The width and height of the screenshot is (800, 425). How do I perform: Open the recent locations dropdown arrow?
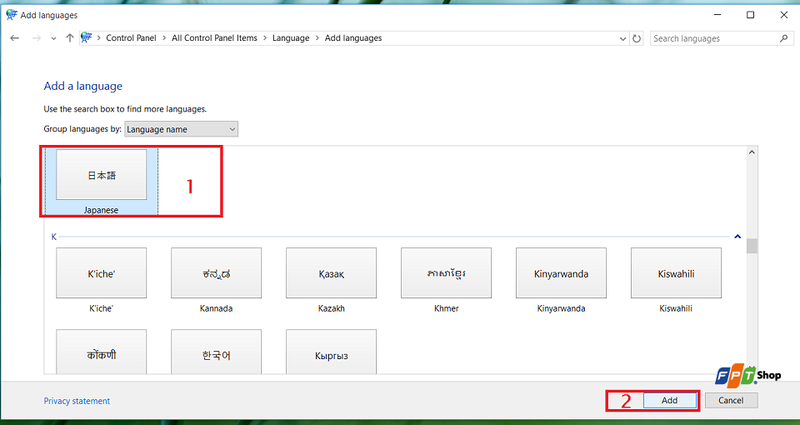(54, 39)
